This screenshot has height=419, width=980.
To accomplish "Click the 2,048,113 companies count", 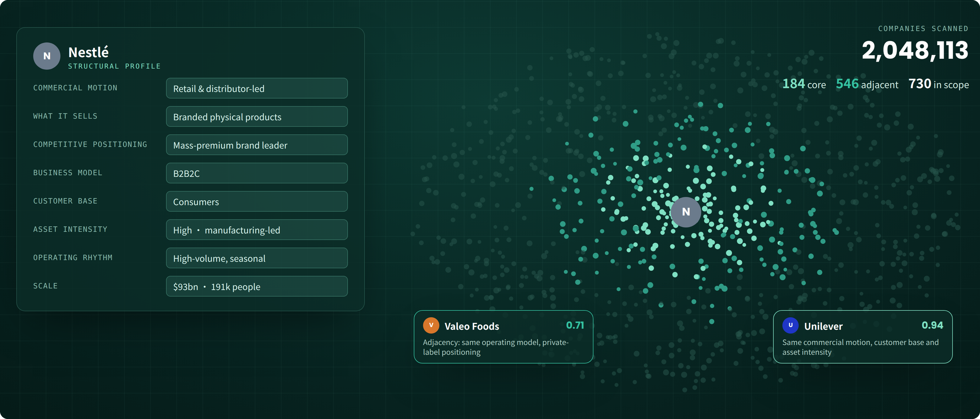I will coord(915,51).
